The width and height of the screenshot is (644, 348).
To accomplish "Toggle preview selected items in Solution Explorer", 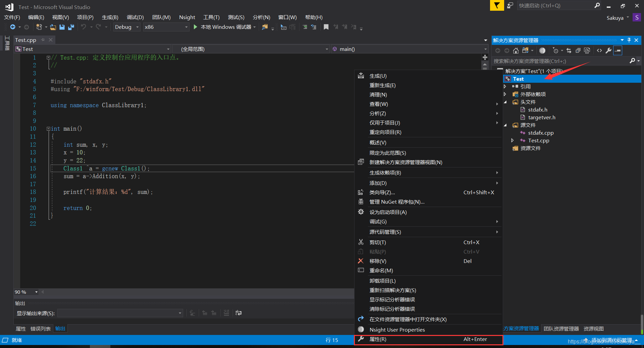I will pos(618,51).
